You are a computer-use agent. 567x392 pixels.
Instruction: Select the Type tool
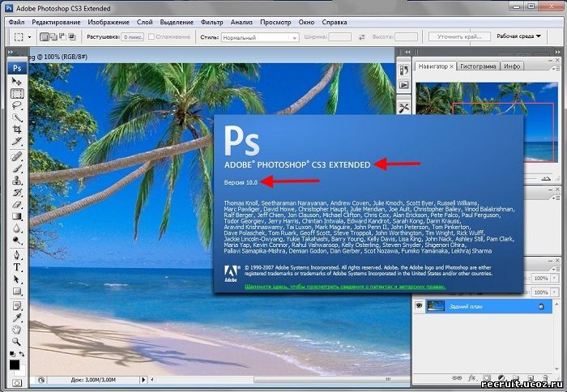coord(17,267)
